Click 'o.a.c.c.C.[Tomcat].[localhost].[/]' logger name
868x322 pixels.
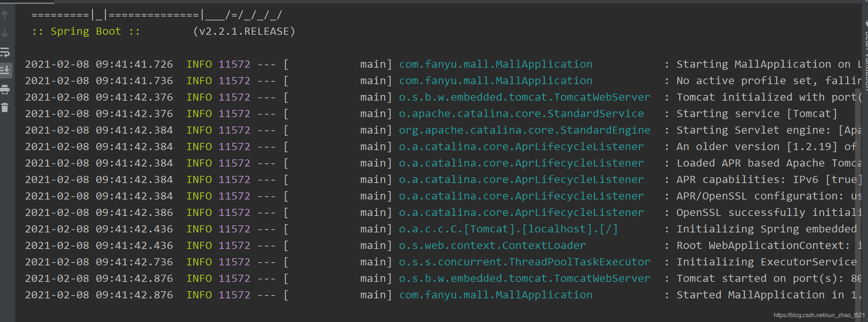[x=508, y=229]
